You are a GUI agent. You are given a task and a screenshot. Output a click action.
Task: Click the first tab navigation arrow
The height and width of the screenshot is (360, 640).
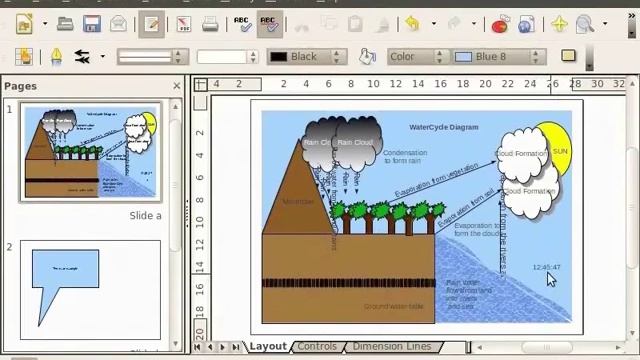click(x=197, y=347)
